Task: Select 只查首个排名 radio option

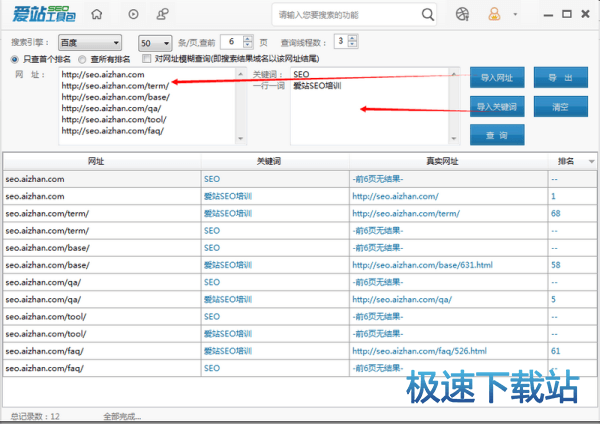Action: point(15,59)
